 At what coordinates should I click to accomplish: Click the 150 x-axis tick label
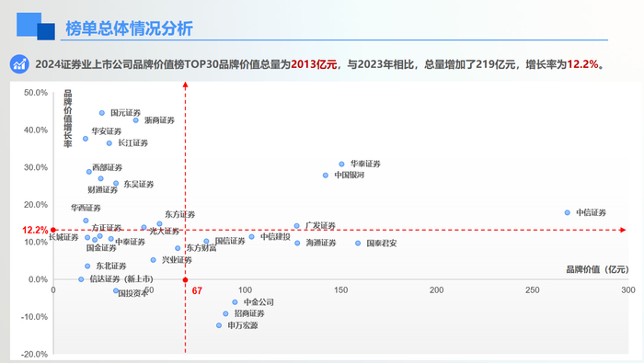click(341, 290)
